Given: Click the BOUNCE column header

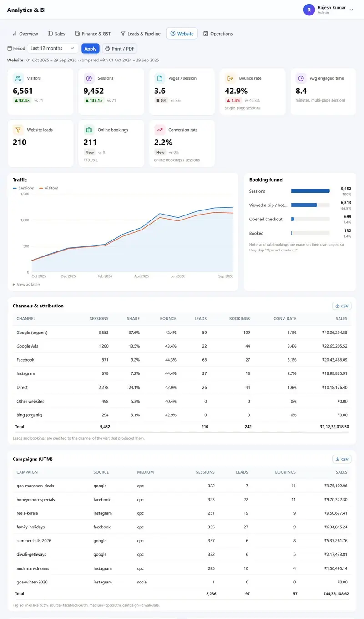Looking at the screenshot, I should (x=168, y=319).
